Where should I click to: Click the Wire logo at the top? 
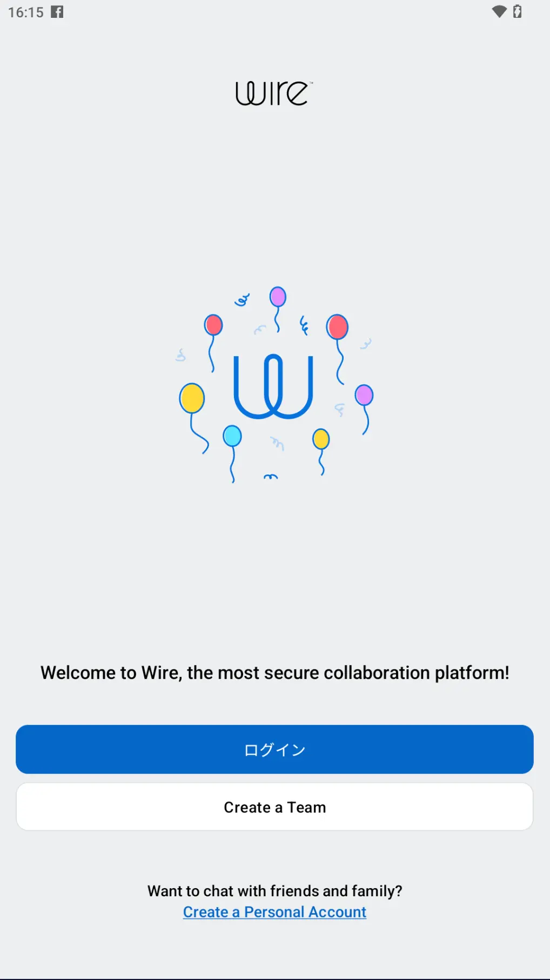[x=273, y=93]
